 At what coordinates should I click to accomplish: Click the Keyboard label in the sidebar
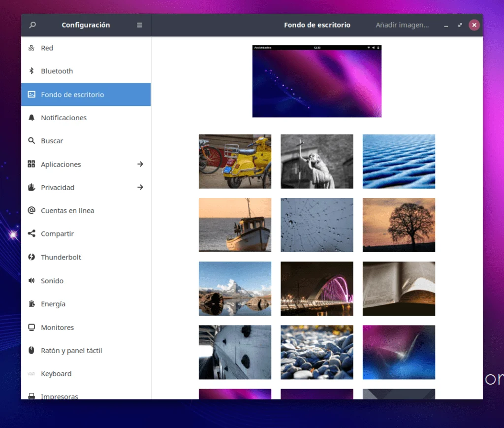pyautogui.click(x=56, y=374)
